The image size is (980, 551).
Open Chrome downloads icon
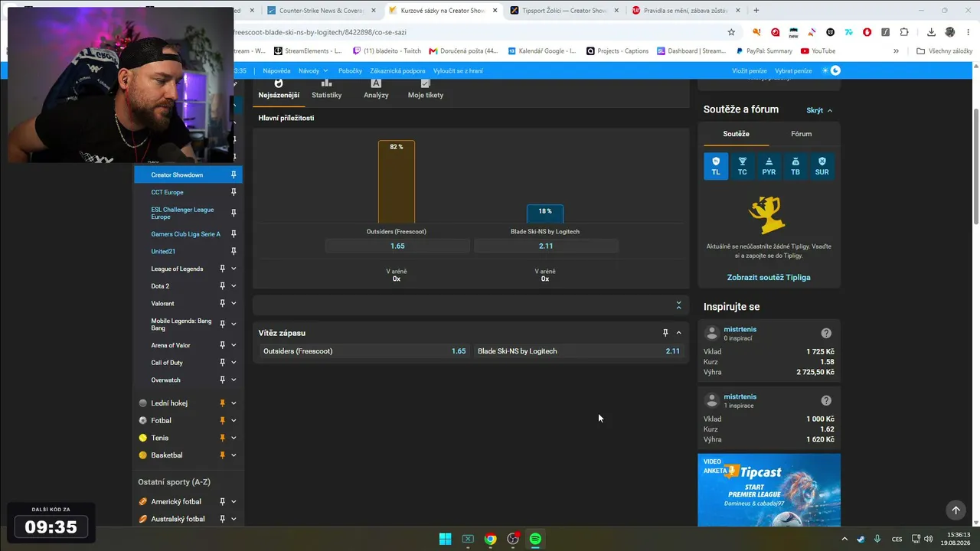pyautogui.click(x=931, y=32)
